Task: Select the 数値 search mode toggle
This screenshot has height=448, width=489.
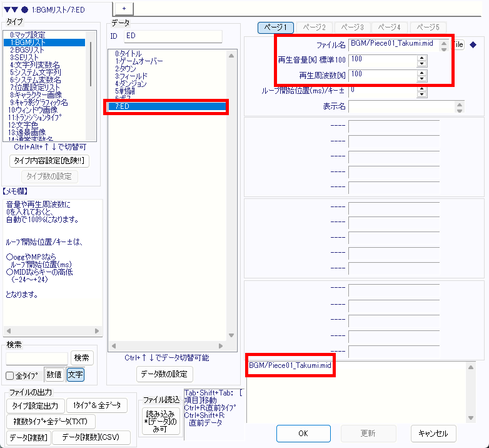Action: pos(54,375)
